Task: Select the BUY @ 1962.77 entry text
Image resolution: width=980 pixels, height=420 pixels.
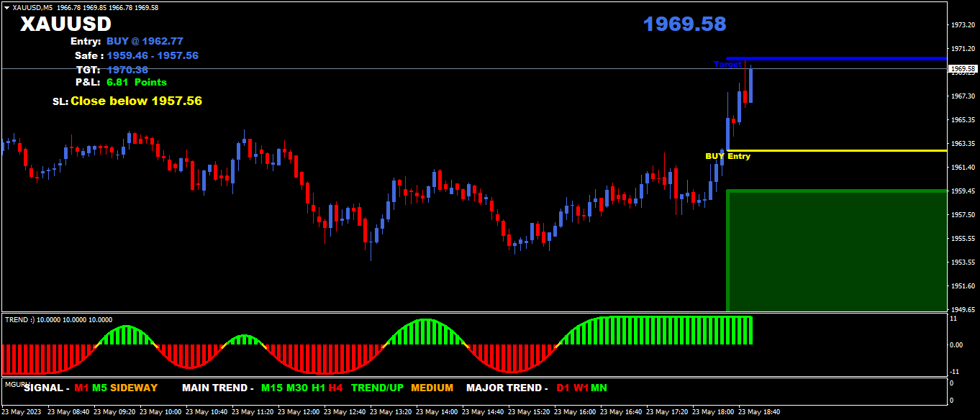Action: point(145,42)
